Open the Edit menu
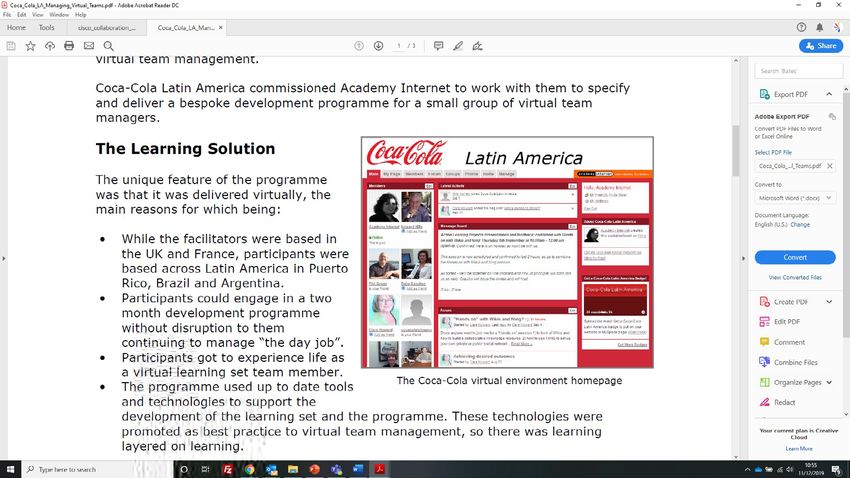Screen dimensions: 850x478 (x=22, y=15)
